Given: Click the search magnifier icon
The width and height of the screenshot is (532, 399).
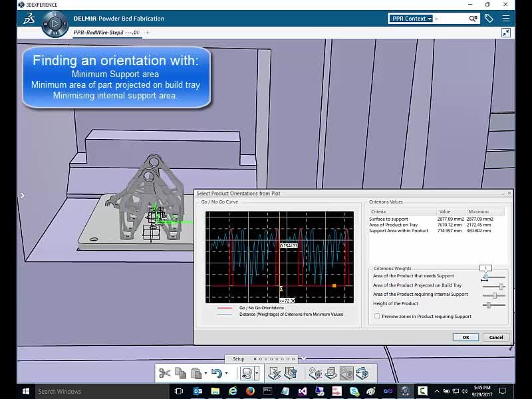Looking at the screenshot, I should [473, 19].
